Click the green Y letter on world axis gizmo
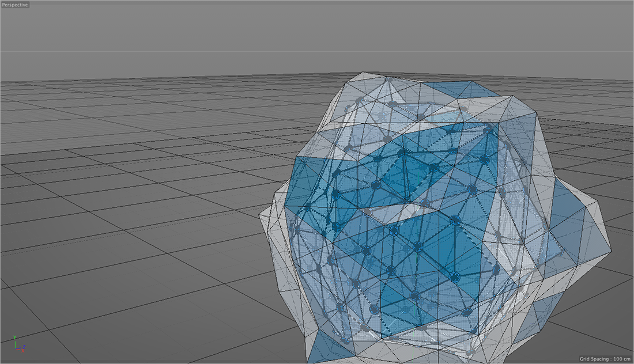The width and height of the screenshot is (634, 364). pos(15,338)
